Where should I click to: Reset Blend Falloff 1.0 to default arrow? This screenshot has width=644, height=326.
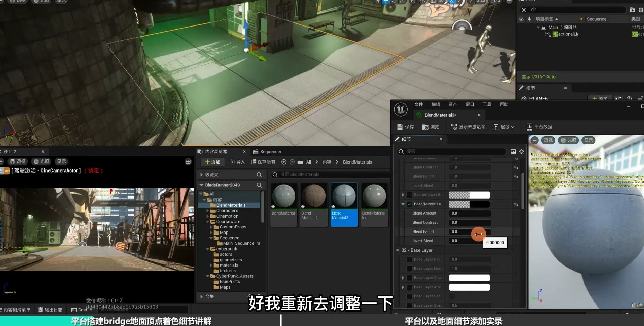(x=516, y=176)
